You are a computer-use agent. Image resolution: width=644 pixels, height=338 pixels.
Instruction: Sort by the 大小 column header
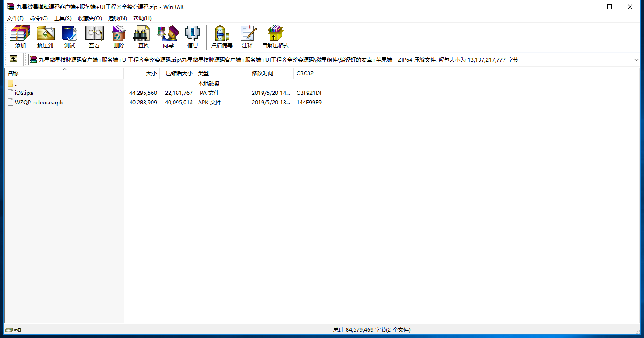(142, 73)
